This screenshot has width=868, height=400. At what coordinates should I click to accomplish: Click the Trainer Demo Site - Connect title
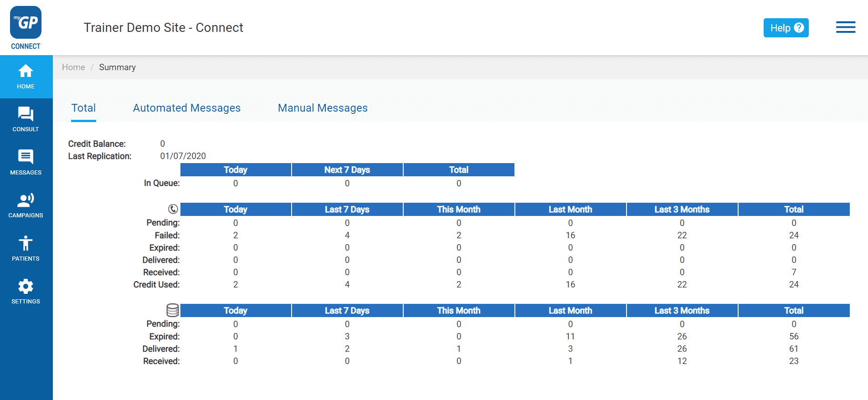coord(163,28)
